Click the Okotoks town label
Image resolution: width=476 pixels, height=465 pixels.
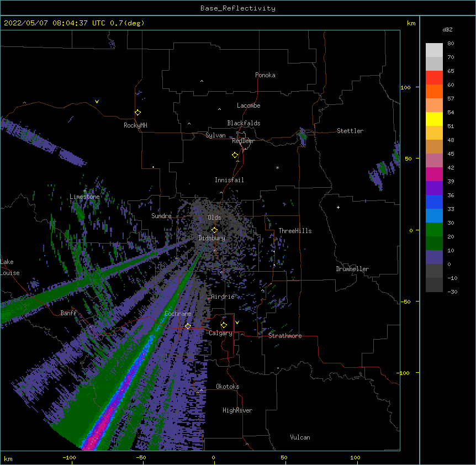228,387
